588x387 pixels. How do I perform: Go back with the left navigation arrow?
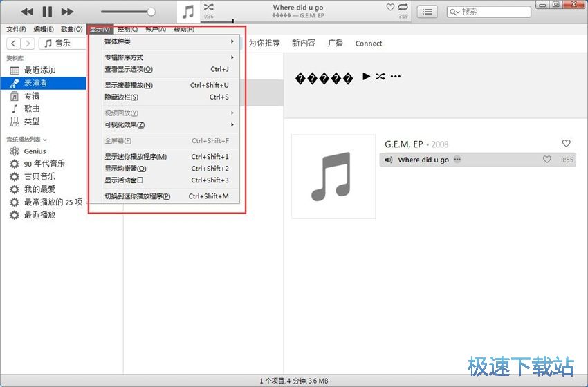[14, 44]
